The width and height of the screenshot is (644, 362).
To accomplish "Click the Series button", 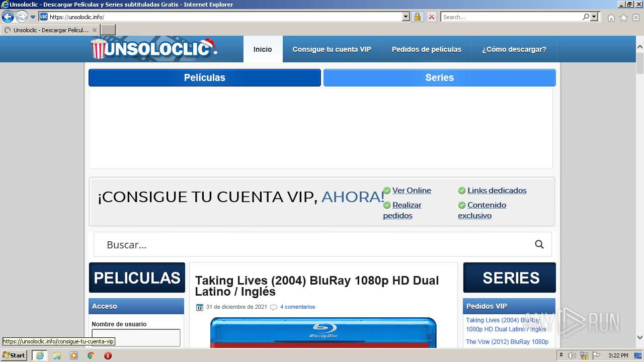I will tap(440, 78).
